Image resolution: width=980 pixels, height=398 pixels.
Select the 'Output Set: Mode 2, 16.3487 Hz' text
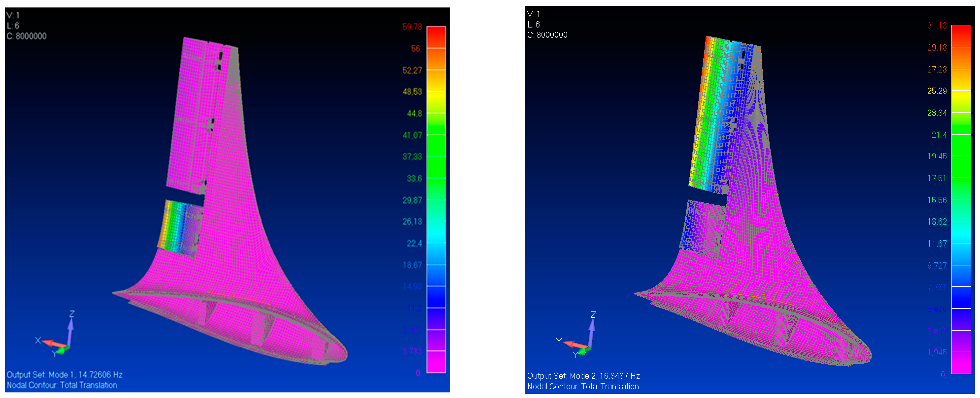(x=583, y=375)
